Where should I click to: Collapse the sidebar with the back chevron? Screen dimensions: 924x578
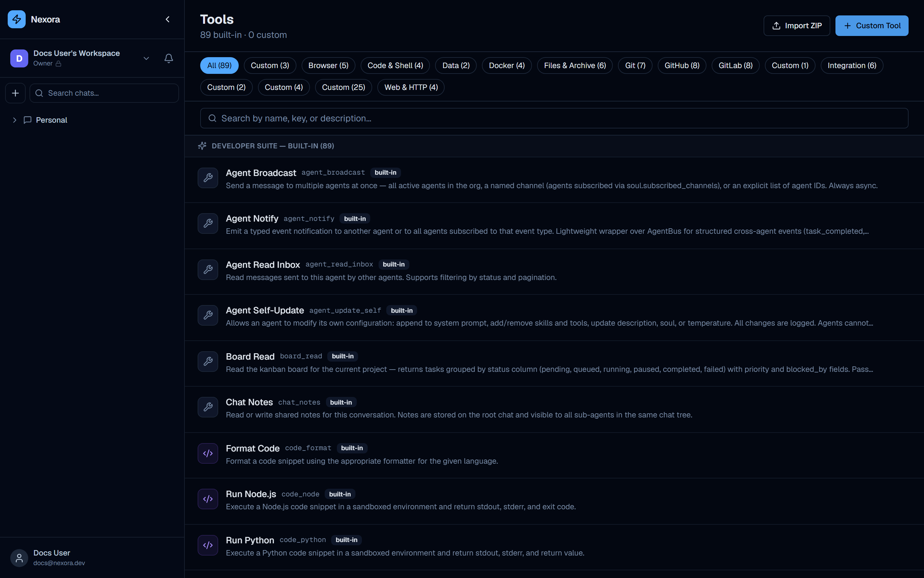coord(167,19)
